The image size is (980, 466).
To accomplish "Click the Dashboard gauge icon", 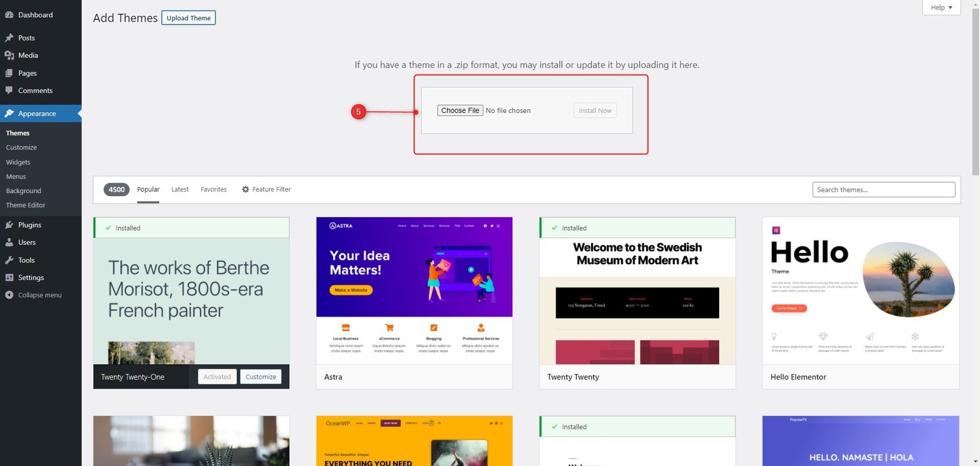I will [x=9, y=15].
